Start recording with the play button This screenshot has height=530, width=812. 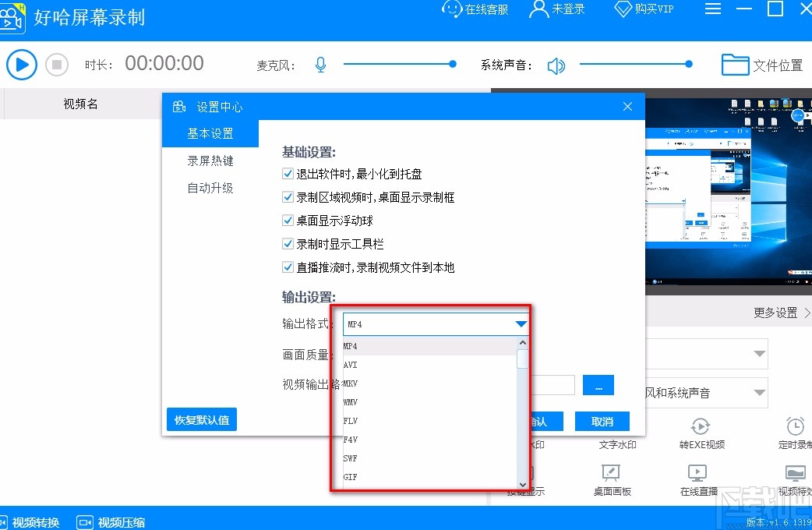click(21, 65)
